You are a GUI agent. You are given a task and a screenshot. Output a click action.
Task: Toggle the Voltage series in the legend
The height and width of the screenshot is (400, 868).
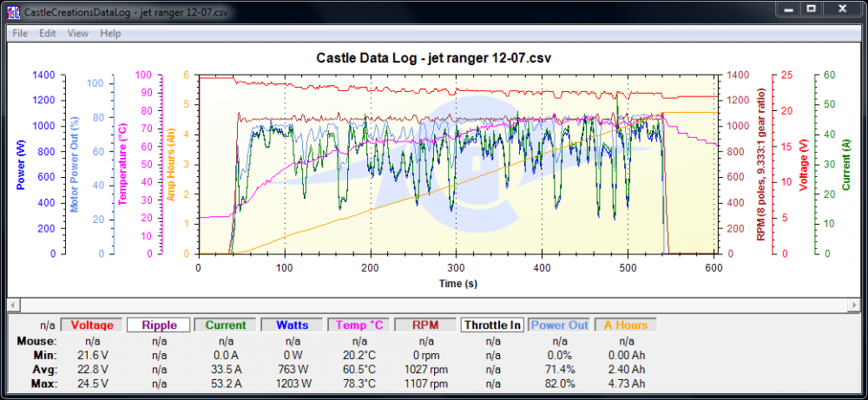91,325
